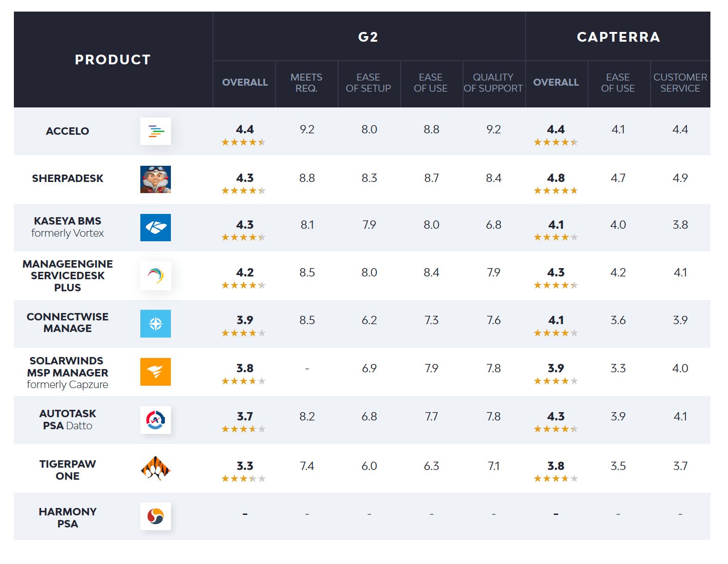Click the SherpaDesk pilot mascot logo
Screen dimensions: 728x564
[156, 179]
